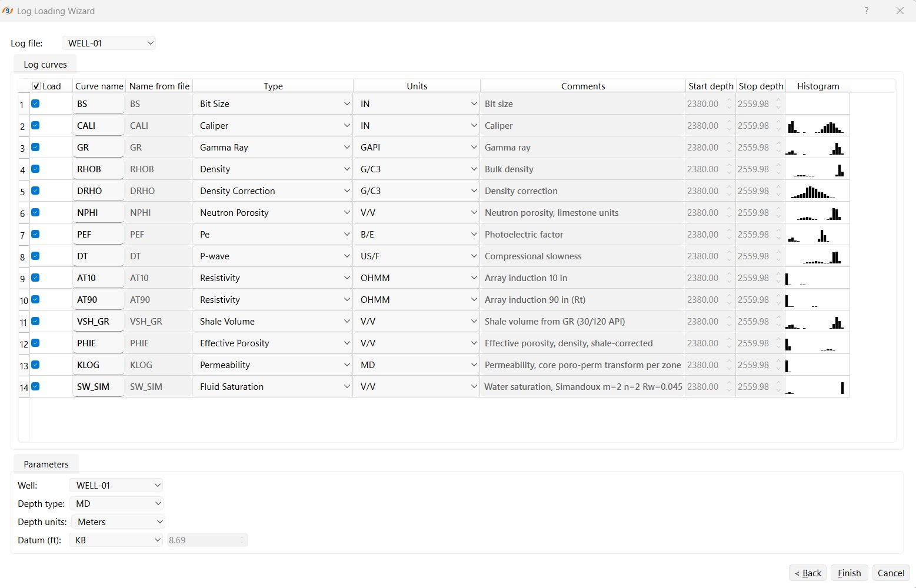
Task: Click the CALI histogram thumbnail
Action: pos(817,125)
